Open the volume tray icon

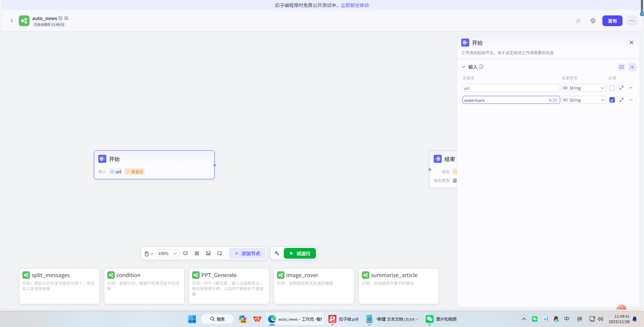[x=600, y=319]
